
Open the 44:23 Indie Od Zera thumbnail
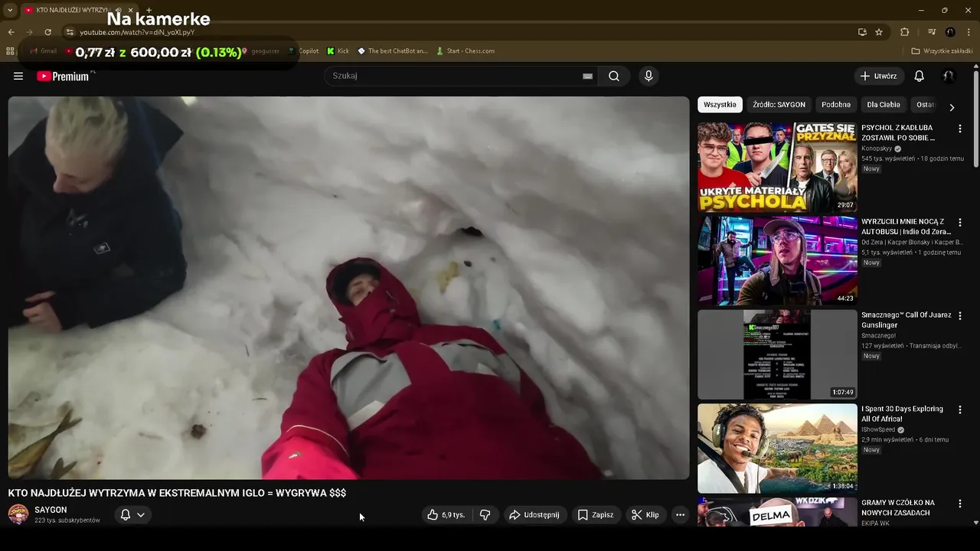777,260
